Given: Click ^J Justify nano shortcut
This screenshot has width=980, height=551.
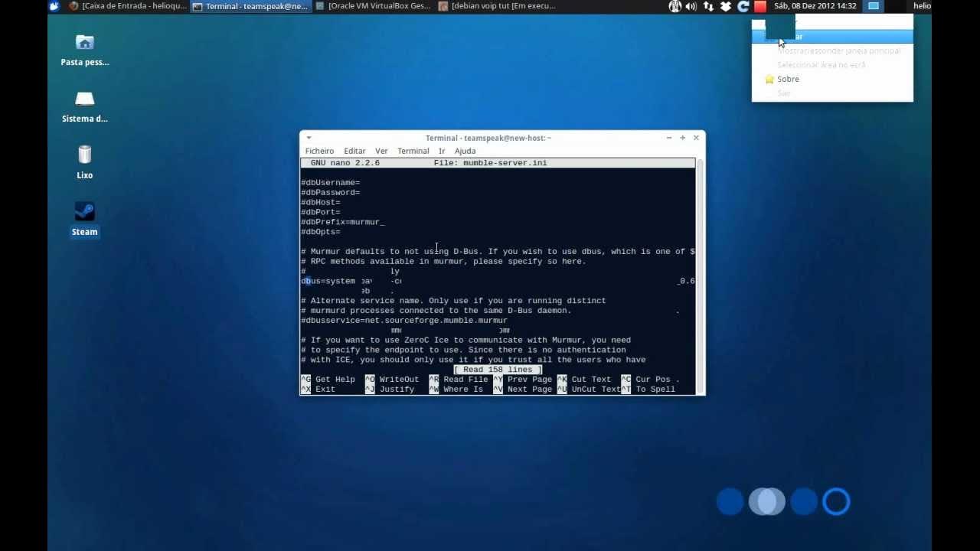Looking at the screenshot, I should pos(390,390).
